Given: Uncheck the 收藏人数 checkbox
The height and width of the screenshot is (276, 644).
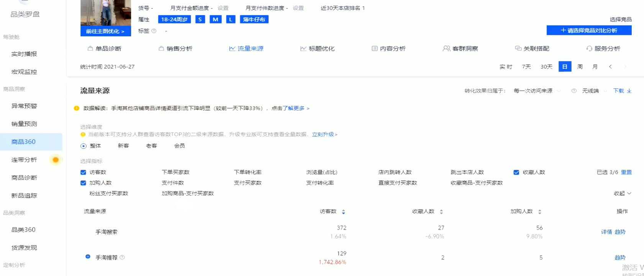Looking at the screenshot, I should (x=516, y=172).
